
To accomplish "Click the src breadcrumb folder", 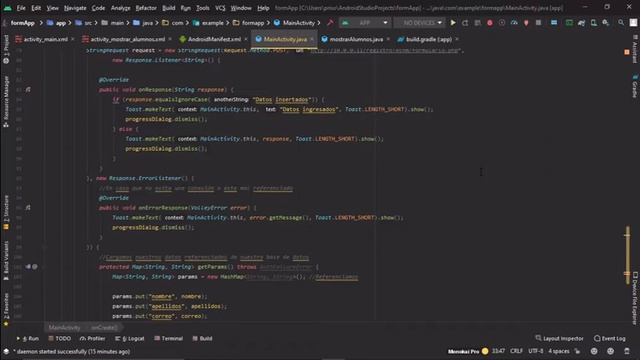I will [84, 23].
